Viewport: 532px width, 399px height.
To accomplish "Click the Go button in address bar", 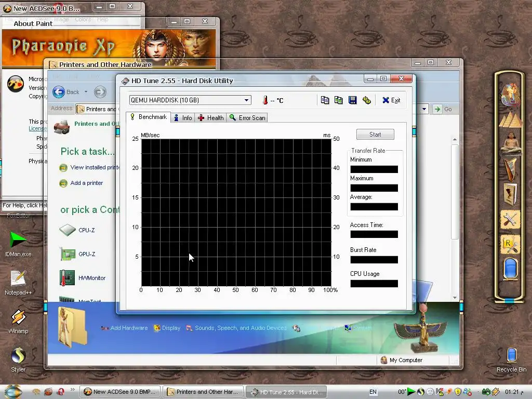I will (x=444, y=109).
